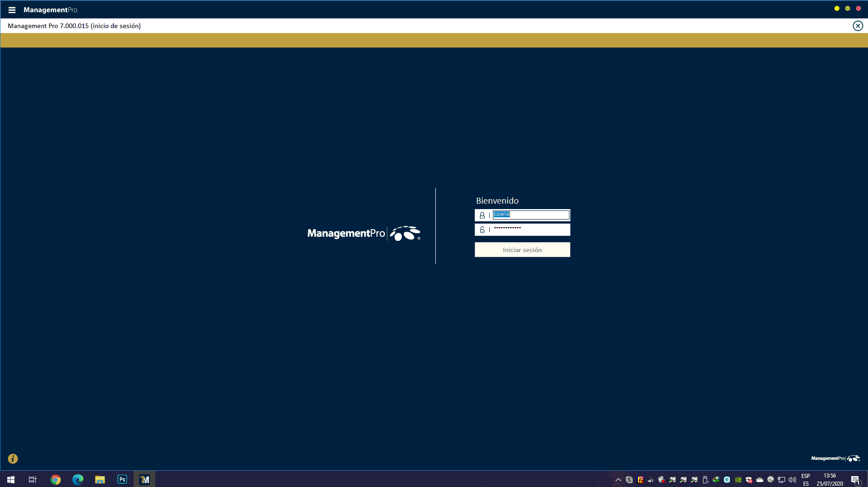Click the green maximize dot
Screen dimensions: 868x487
pyautogui.click(x=848, y=9)
